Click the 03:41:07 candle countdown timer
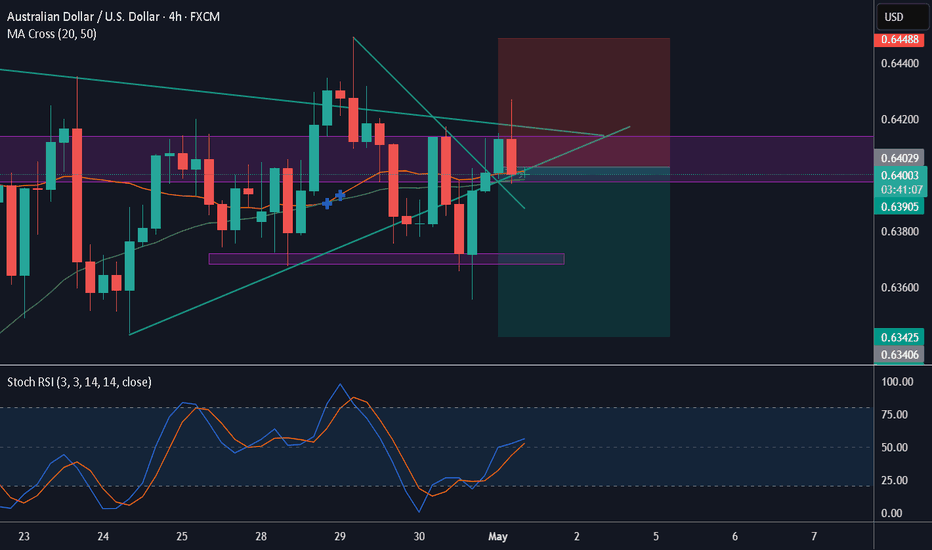 (x=901, y=190)
